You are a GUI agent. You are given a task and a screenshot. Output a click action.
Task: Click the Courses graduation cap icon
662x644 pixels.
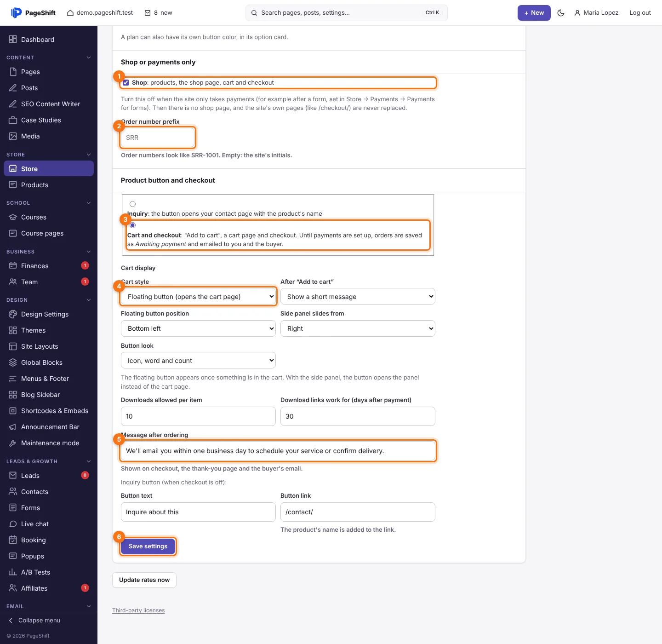[13, 217]
